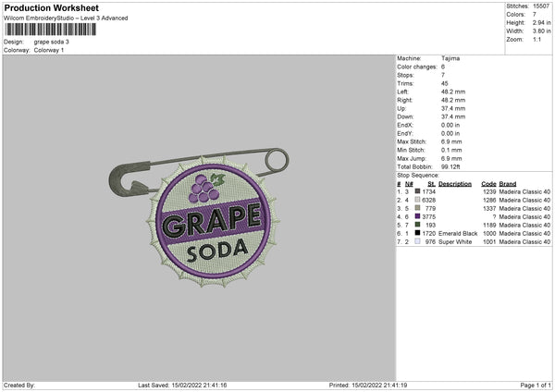
Task: Click the Up value 37.4 mm
Action: click(x=453, y=108)
